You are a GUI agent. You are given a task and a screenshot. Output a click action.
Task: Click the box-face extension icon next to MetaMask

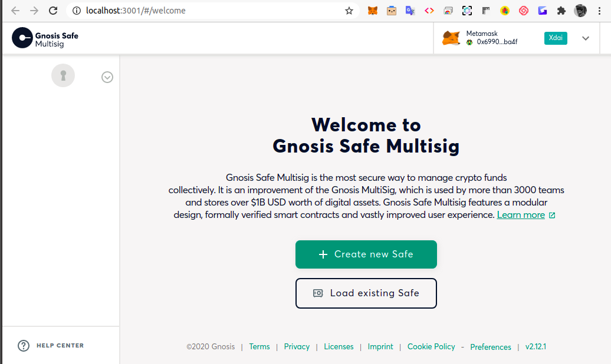tap(391, 11)
